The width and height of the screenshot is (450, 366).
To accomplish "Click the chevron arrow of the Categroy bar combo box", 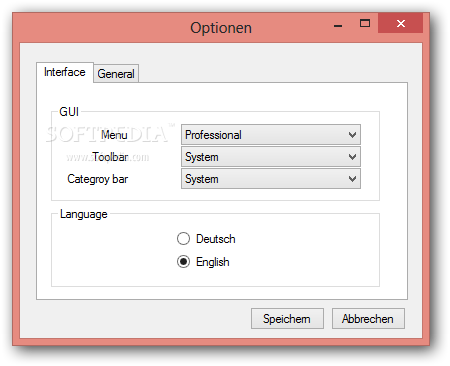I will pos(352,179).
